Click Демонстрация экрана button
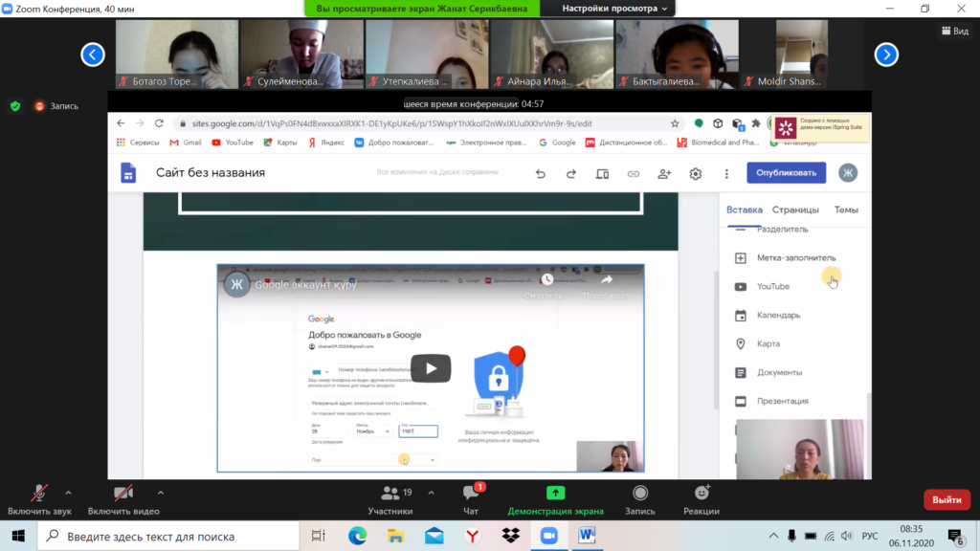This screenshot has height=551, width=980. click(555, 499)
